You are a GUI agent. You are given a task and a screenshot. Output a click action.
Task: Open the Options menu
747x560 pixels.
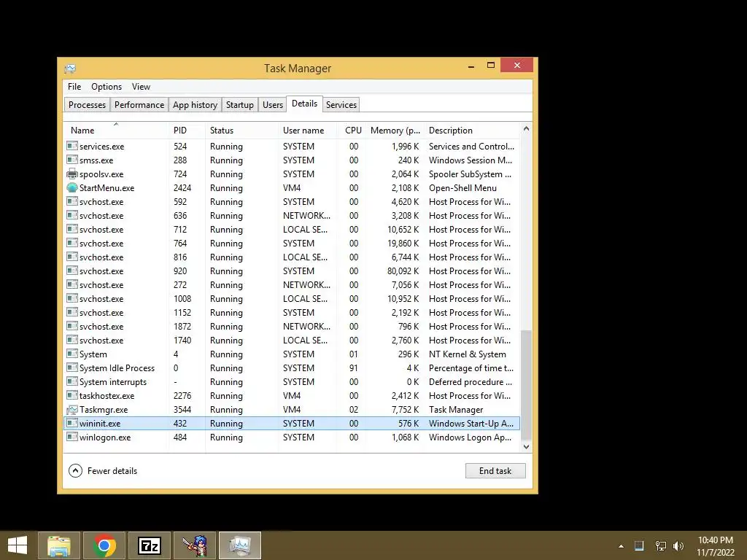(x=107, y=87)
